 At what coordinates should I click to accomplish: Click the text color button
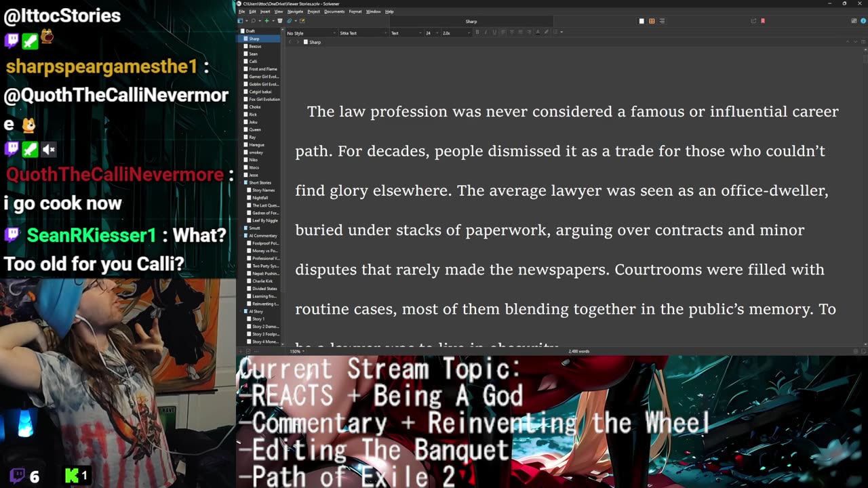tap(538, 33)
